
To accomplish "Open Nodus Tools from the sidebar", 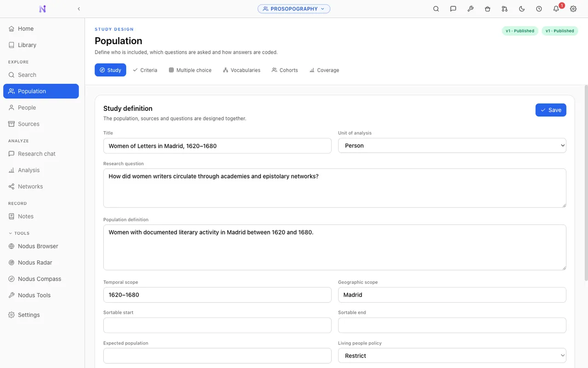I will click(x=41, y=295).
